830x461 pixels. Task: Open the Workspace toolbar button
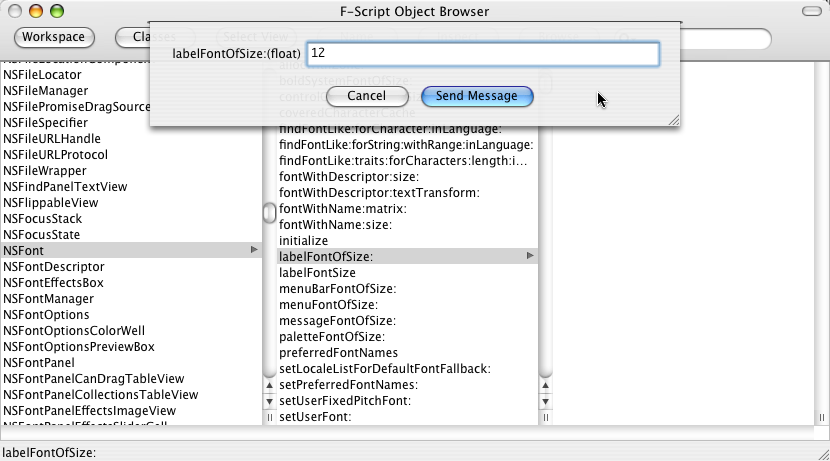pos(54,38)
